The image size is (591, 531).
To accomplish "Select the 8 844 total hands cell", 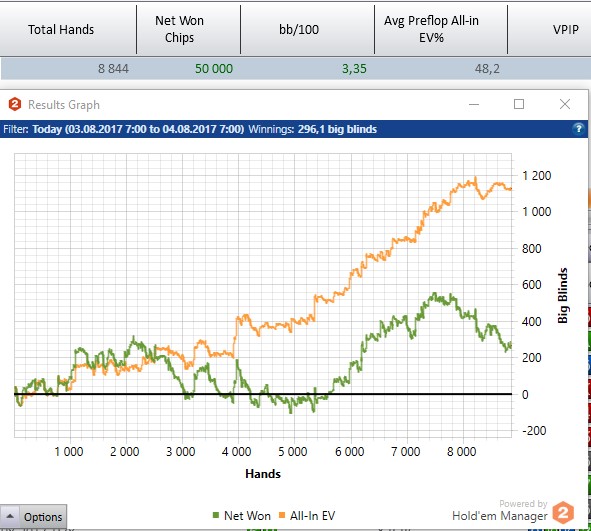I will coord(113,69).
